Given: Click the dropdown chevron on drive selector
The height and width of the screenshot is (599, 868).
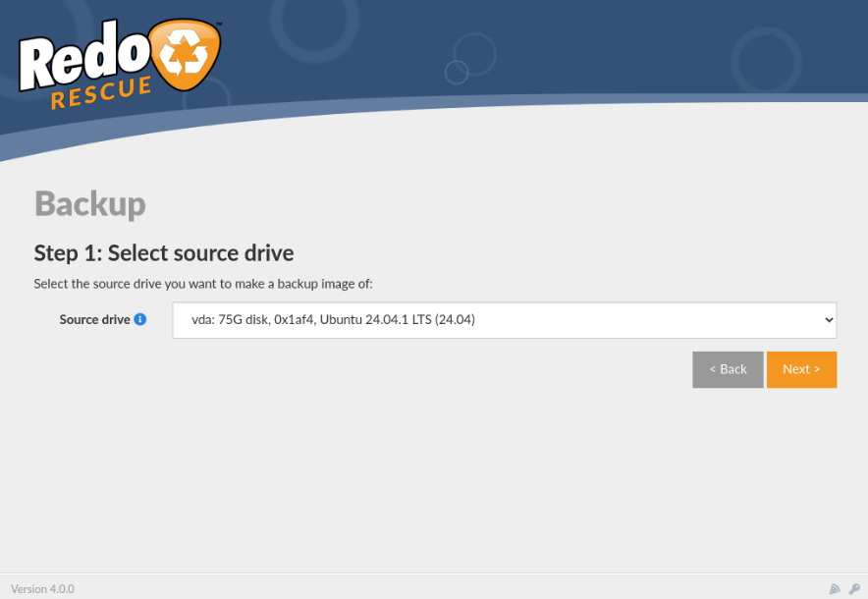Looking at the screenshot, I should pyautogui.click(x=828, y=319).
